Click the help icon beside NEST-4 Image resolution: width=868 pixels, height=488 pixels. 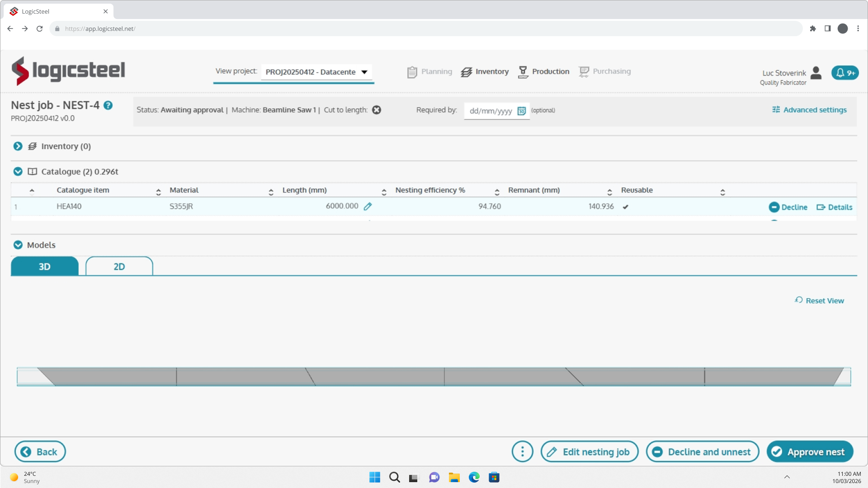coord(108,105)
